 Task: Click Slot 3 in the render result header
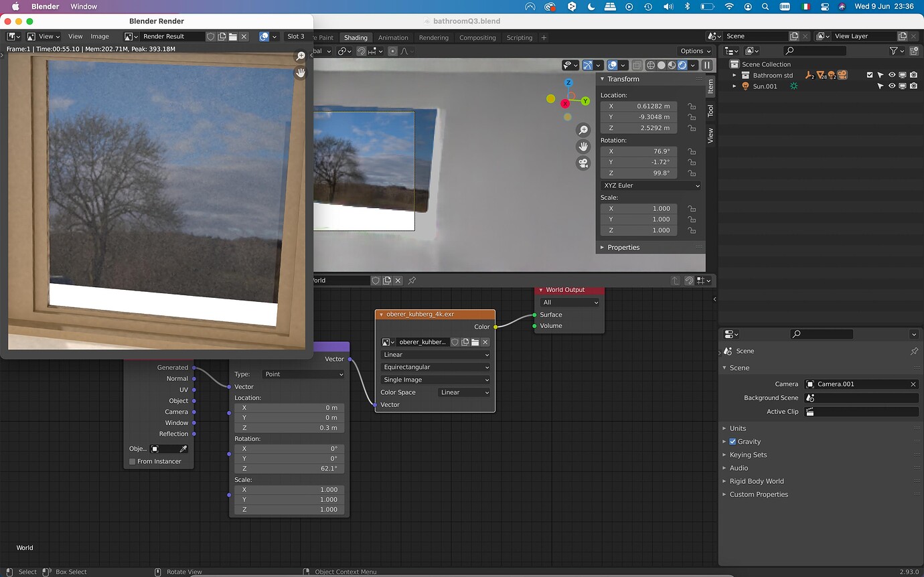[x=296, y=36]
